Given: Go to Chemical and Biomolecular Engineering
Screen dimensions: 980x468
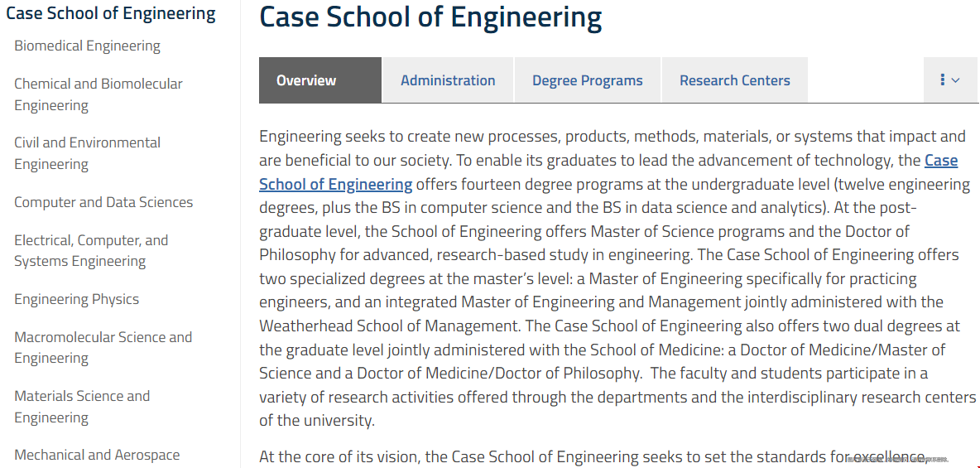Looking at the screenshot, I should pyautogui.click(x=98, y=94).
